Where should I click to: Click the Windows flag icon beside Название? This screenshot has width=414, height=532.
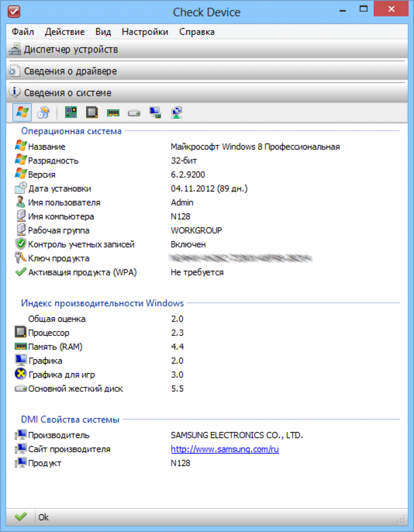pos(20,146)
